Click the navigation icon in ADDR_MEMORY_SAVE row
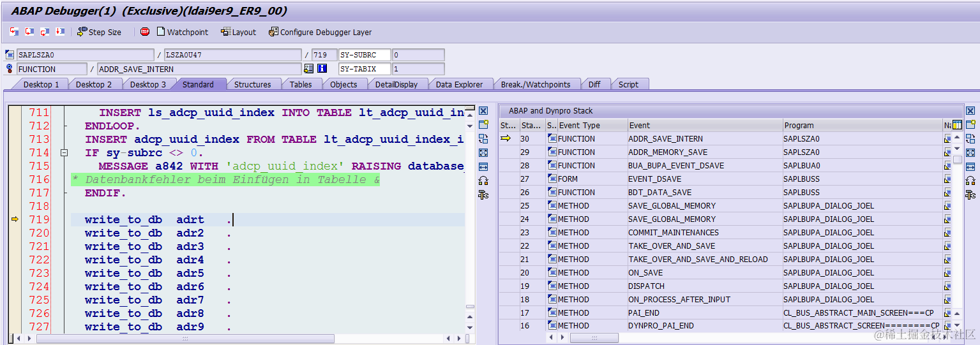This screenshot has height=345, width=980. (947, 152)
